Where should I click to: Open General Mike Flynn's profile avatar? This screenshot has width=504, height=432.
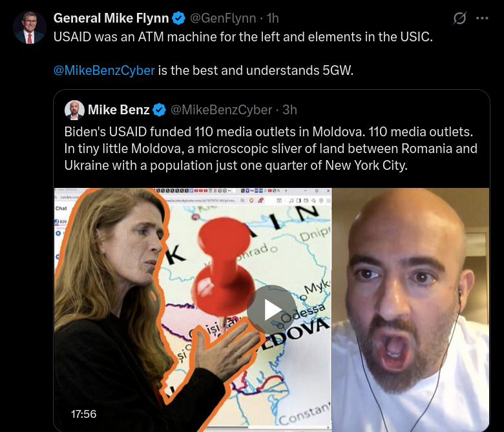coord(29,27)
